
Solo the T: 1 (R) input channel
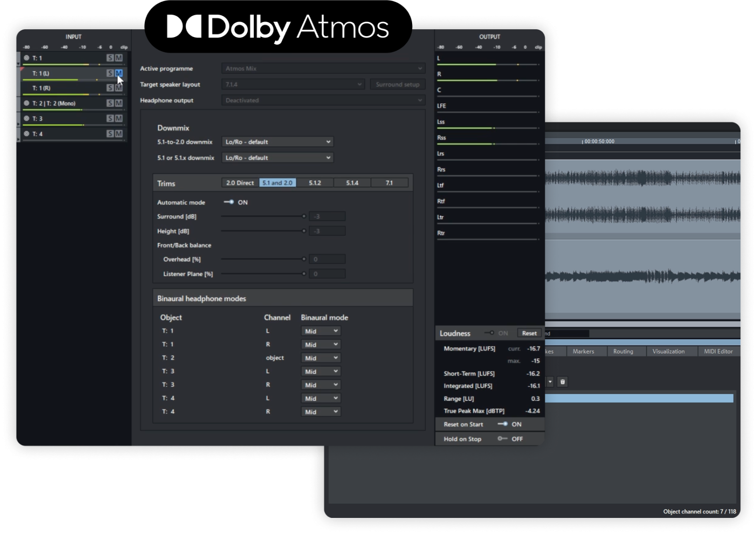pos(110,88)
